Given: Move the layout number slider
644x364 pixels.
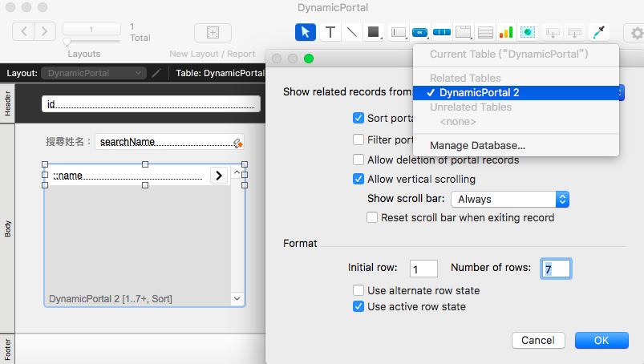Looking at the screenshot, I should pyautogui.click(x=67, y=42).
